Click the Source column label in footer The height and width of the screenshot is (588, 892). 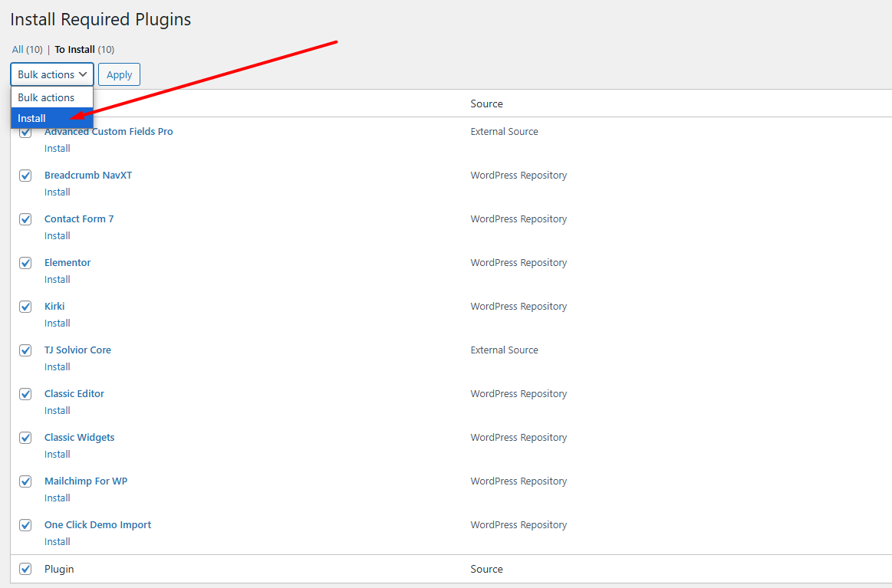(x=486, y=570)
